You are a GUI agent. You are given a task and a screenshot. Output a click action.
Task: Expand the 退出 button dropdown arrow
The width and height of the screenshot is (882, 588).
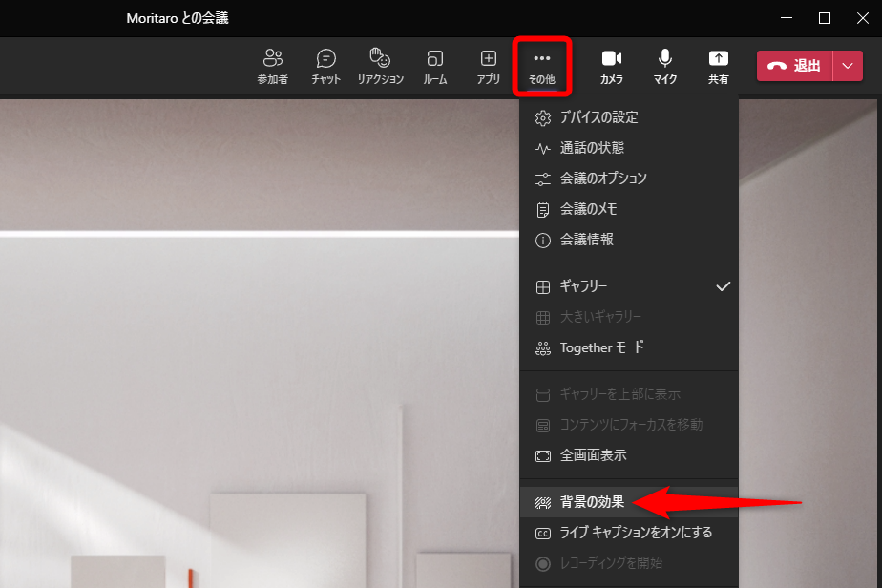click(847, 67)
